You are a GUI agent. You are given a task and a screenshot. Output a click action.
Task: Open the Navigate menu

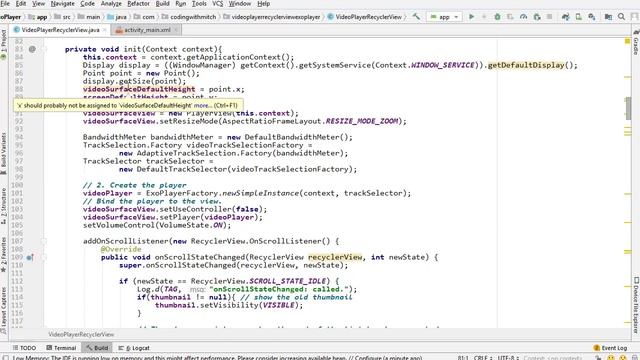(62, 4)
